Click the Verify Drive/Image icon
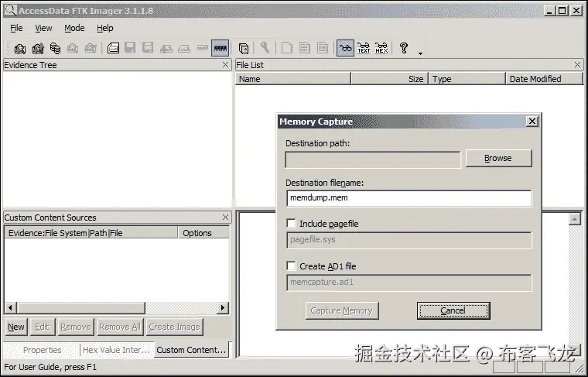Screen dimensions: 588x377 pos(202,48)
